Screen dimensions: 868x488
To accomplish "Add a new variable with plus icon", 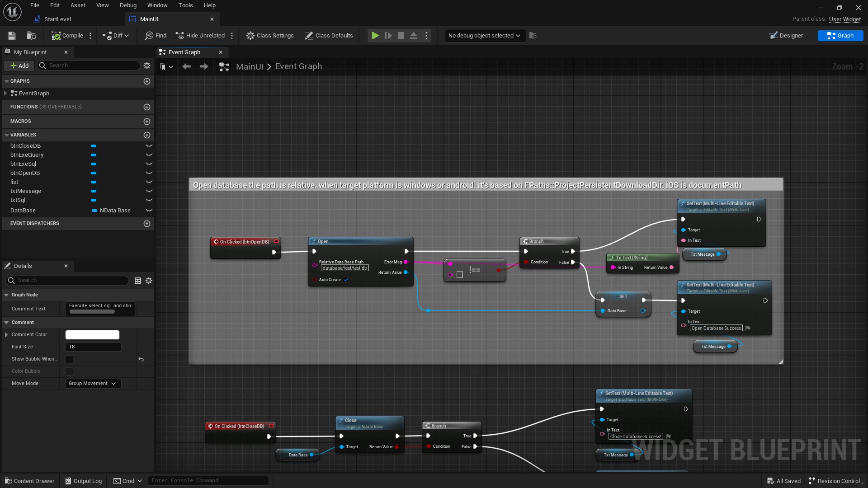I will click(147, 135).
